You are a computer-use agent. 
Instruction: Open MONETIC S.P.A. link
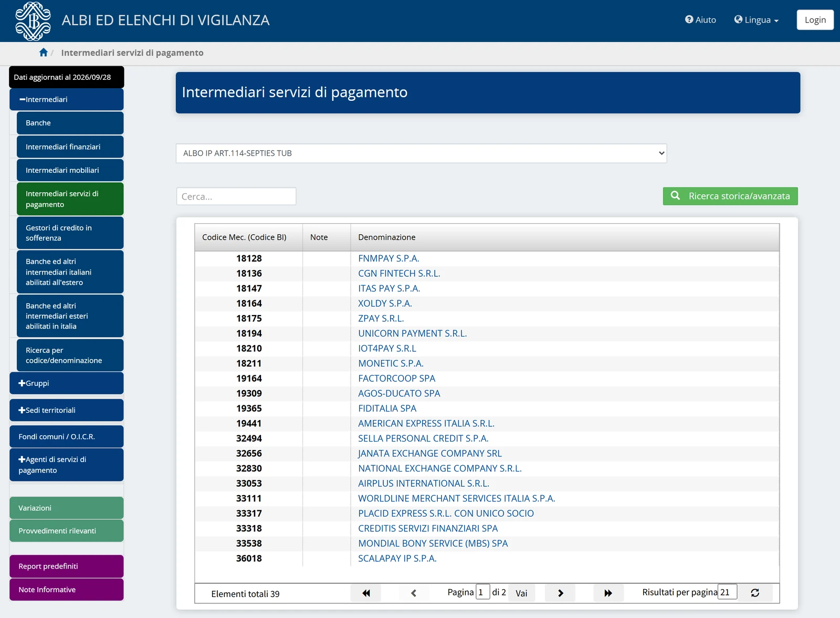pos(391,363)
